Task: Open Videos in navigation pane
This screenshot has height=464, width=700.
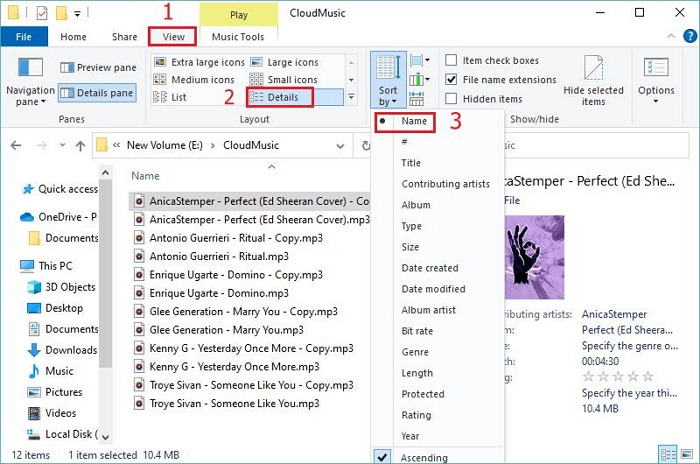Action: [x=52, y=413]
